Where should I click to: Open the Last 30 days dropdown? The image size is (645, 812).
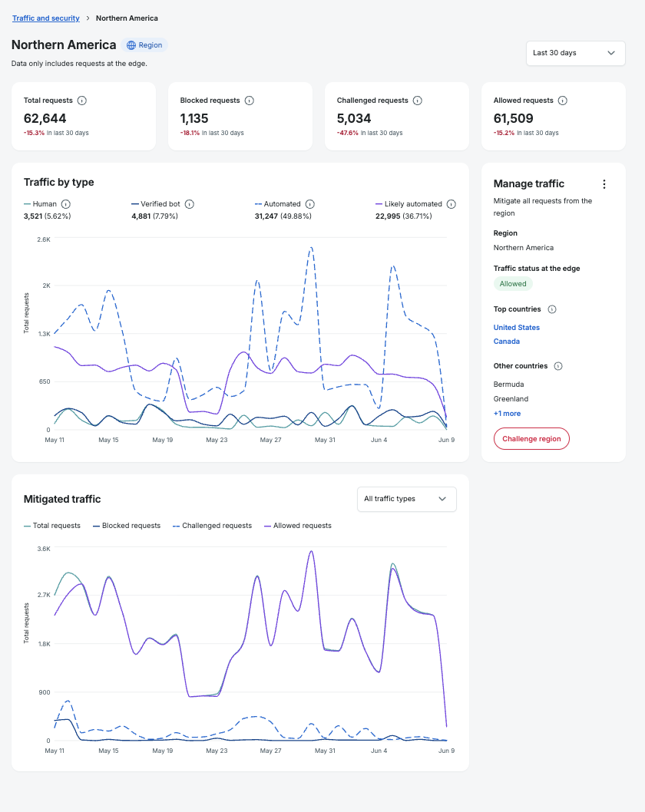(576, 53)
